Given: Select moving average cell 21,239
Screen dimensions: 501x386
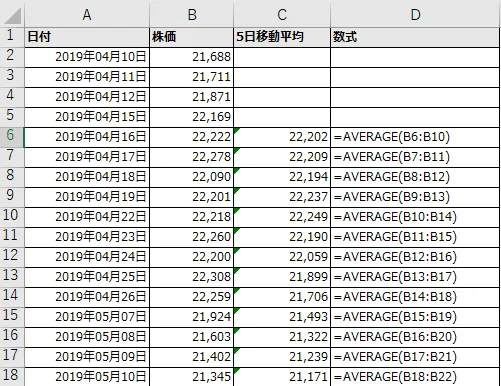Looking at the screenshot, I should pyautogui.click(x=282, y=357).
